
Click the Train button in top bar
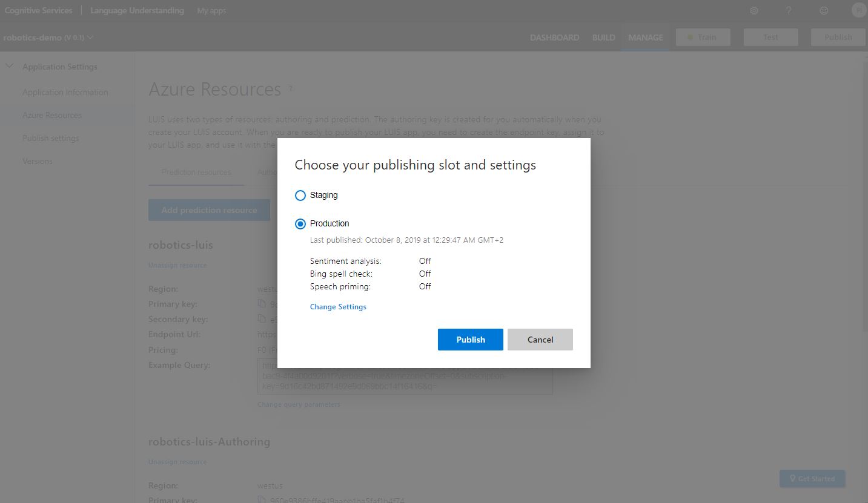(x=703, y=38)
